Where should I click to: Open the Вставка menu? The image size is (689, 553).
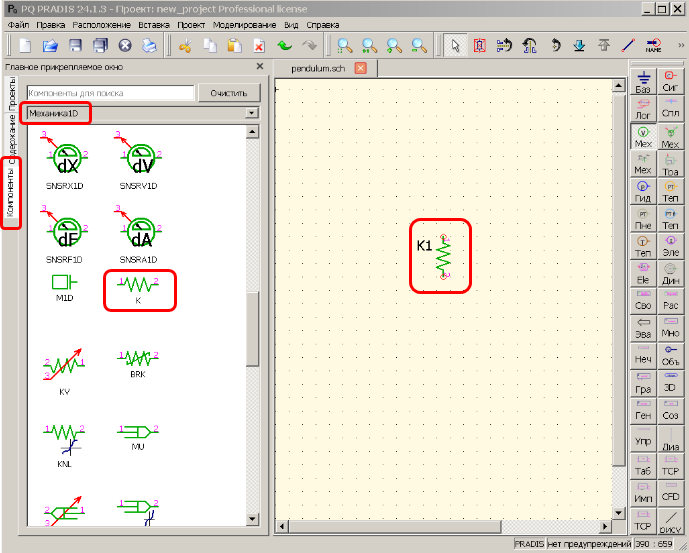pyautogui.click(x=153, y=22)
